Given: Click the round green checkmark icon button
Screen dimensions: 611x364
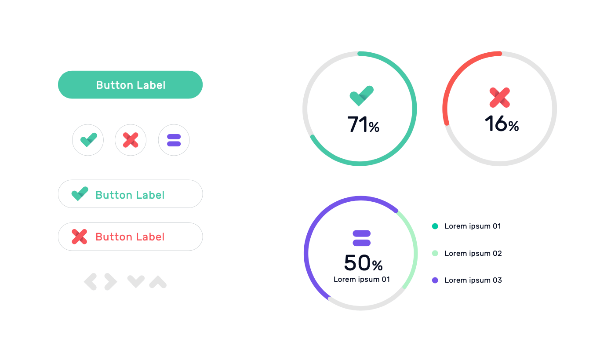Looking at the screenshot, I should (x=88, y=140).
